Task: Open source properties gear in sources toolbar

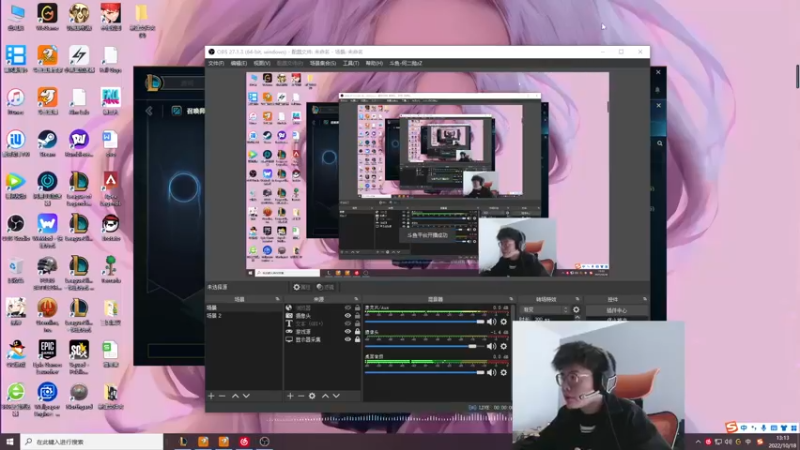Action: (312, 396)
